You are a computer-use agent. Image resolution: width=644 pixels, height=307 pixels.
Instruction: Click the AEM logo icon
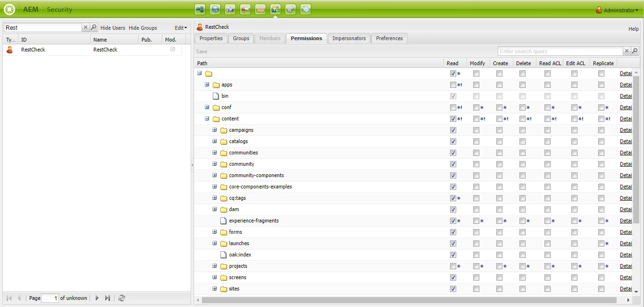(9, 9)
